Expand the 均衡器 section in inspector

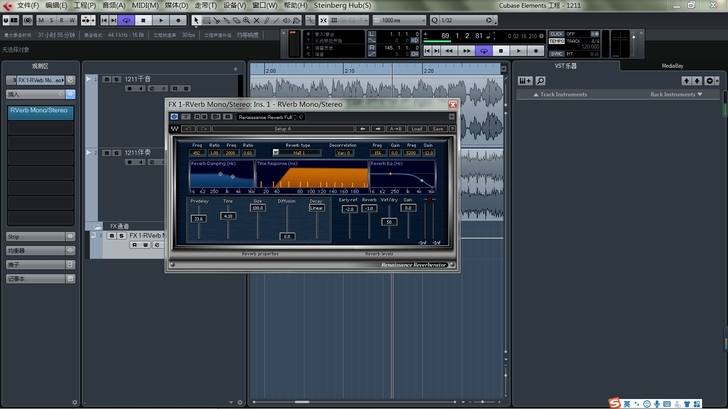(x=40, y=251)
